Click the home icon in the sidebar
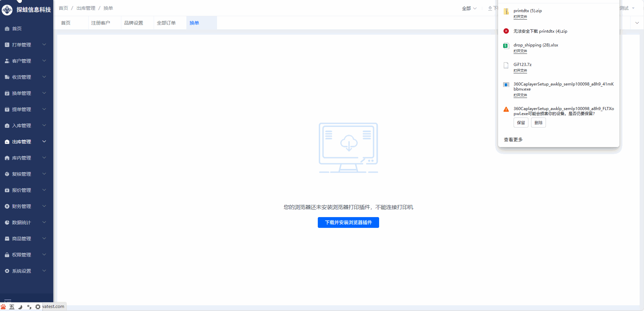644x311 pixels. point(7,29)
